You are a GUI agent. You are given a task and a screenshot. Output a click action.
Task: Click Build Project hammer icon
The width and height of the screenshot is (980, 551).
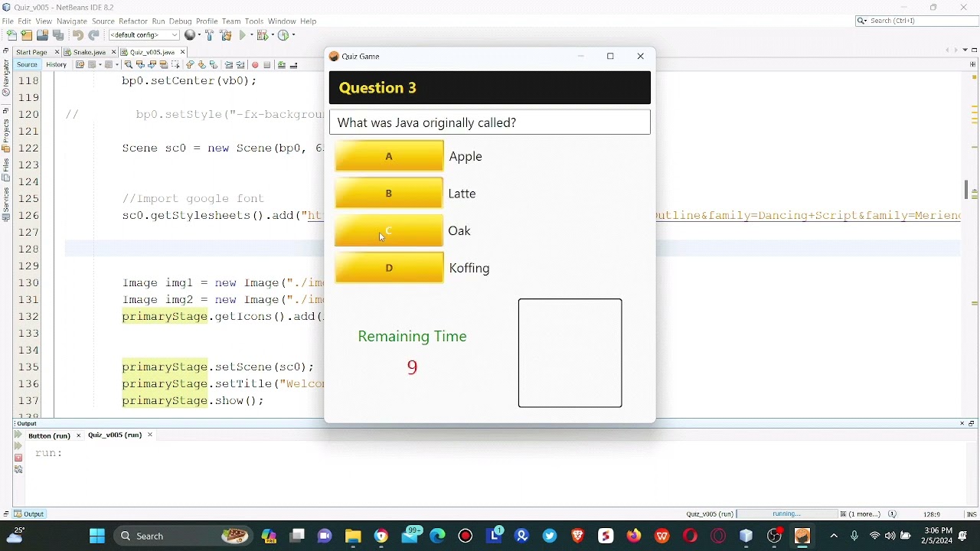point(210,35)
